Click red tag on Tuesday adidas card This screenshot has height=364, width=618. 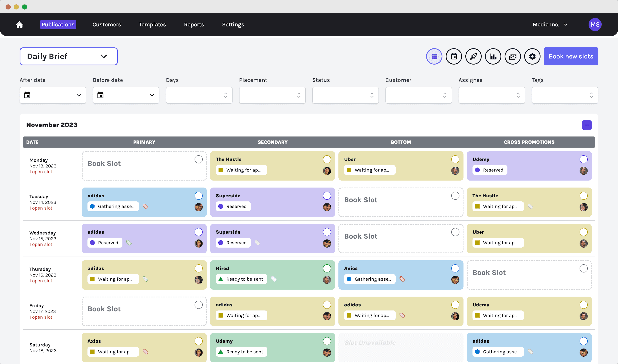pos(145,206)
